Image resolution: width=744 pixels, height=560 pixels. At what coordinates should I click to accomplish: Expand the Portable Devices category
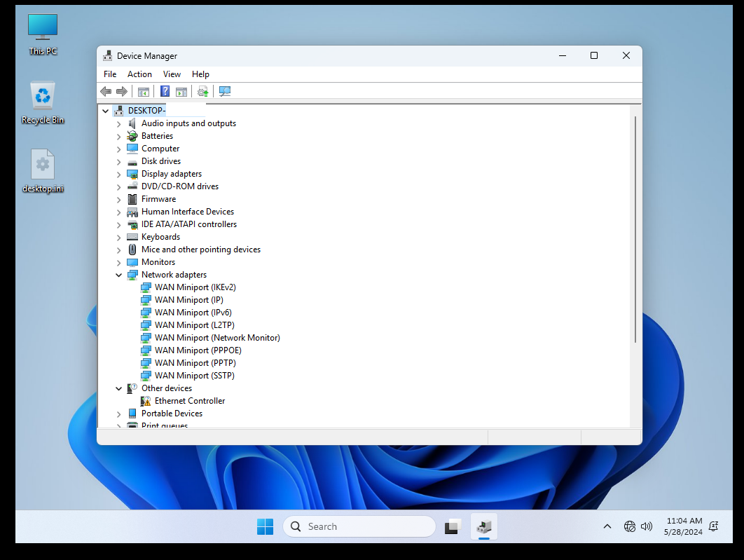(118, 414)
